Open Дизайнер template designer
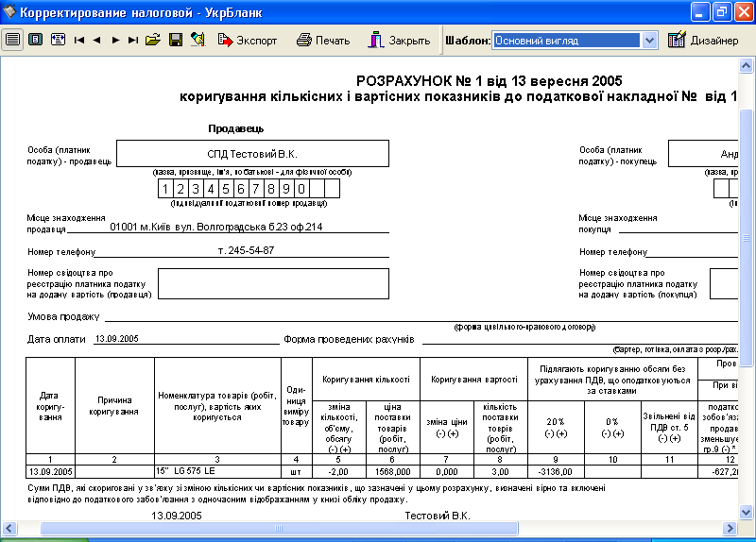 pyautogui.click(x=703, y=41)
